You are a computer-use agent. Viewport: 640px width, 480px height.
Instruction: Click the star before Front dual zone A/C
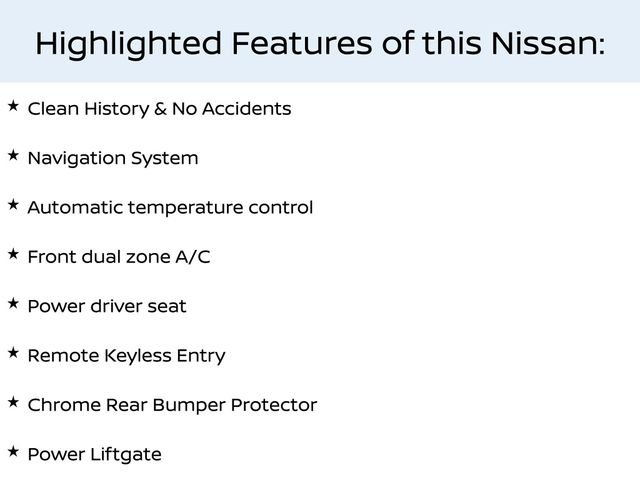[x=13, y=254]
